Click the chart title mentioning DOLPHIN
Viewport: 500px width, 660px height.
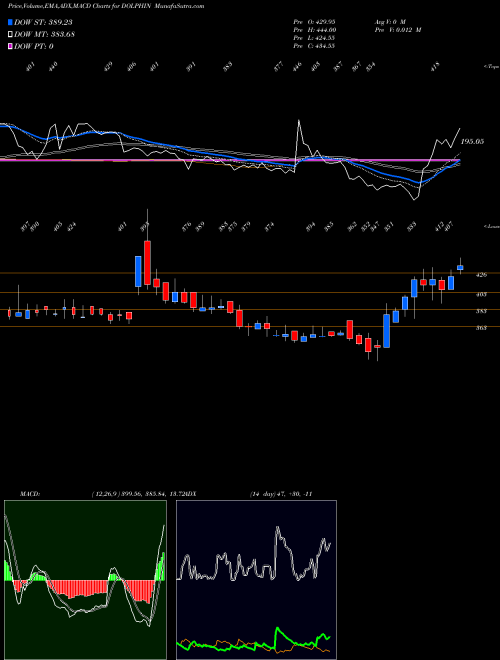pos(106,6)
